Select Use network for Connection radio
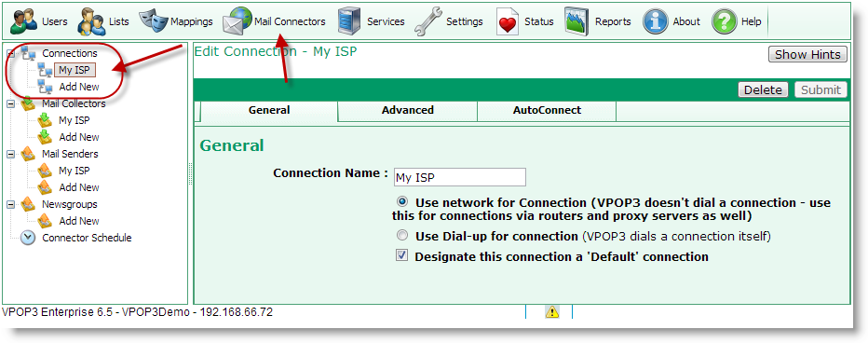The width and height of the screenshot is (868, 343). tap(403, 201)
